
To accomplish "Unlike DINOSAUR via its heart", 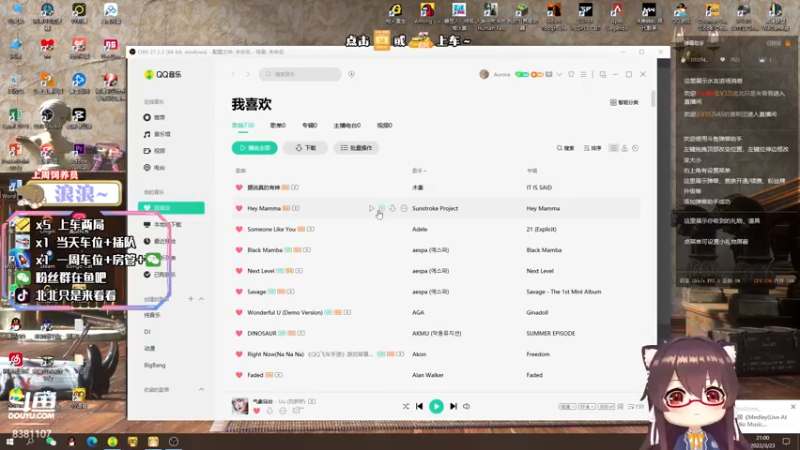I will click(239, 333).
